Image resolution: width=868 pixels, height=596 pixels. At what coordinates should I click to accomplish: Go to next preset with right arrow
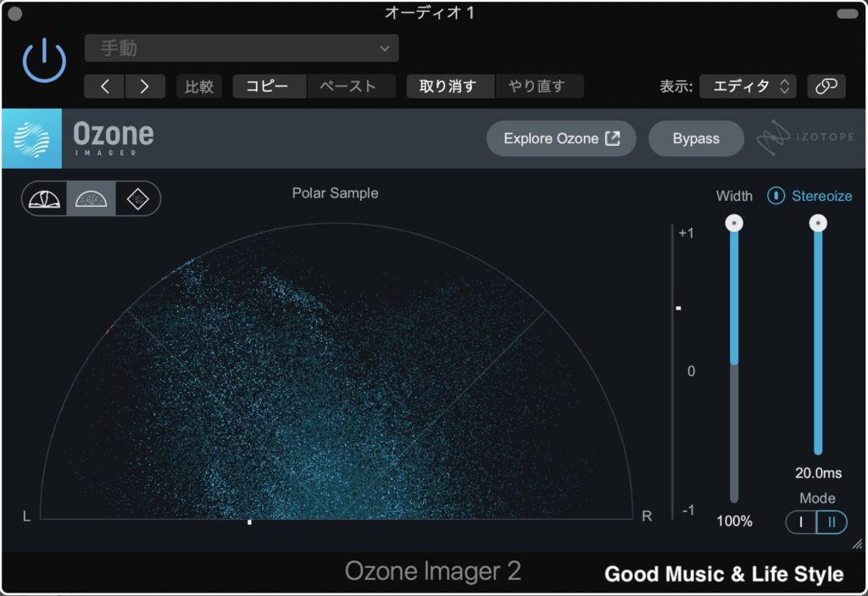(x=145, y=86)
